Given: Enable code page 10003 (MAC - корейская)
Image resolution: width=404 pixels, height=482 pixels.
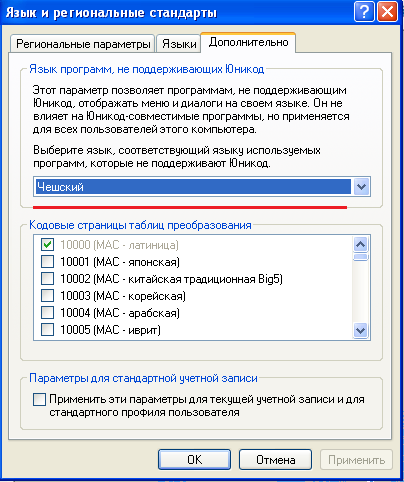Looking at the screenshot, I should 47,296.
